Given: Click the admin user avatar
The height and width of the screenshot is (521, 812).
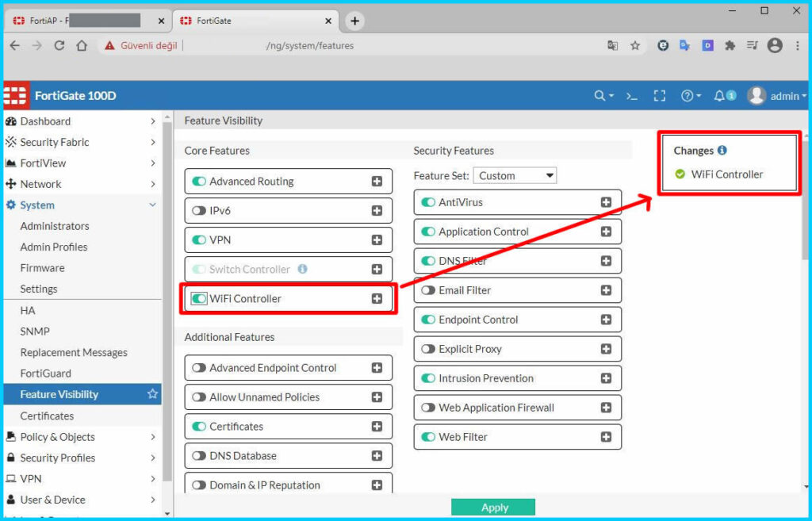Looking at the screenshot, I should [x=756, y=96].
